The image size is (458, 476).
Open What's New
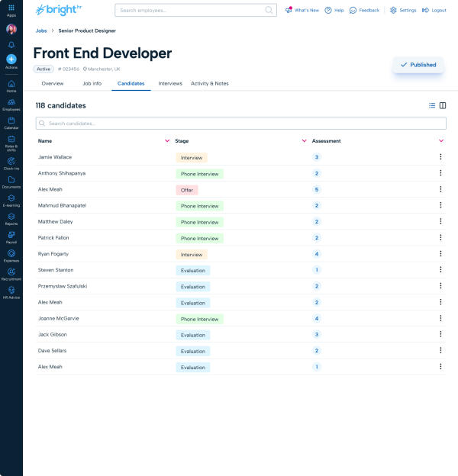[302, 11]
